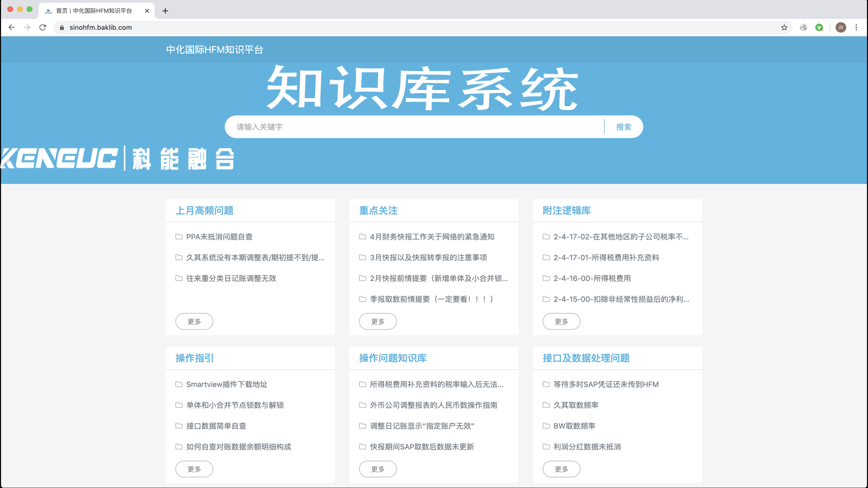Click folder icon beside BW取数频率
The height and width of the screenshot is (488, 868).
pyautogui.click(x=546, y=426)
